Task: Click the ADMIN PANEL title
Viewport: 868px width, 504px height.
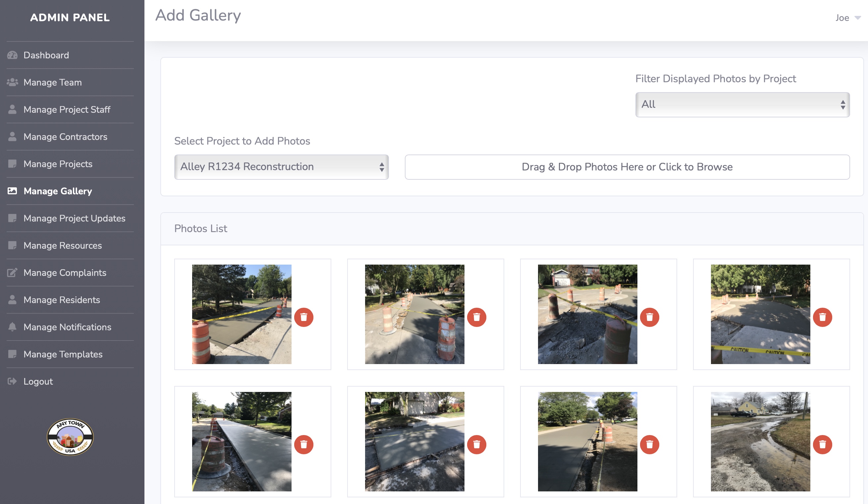Action: click(70, 18)
